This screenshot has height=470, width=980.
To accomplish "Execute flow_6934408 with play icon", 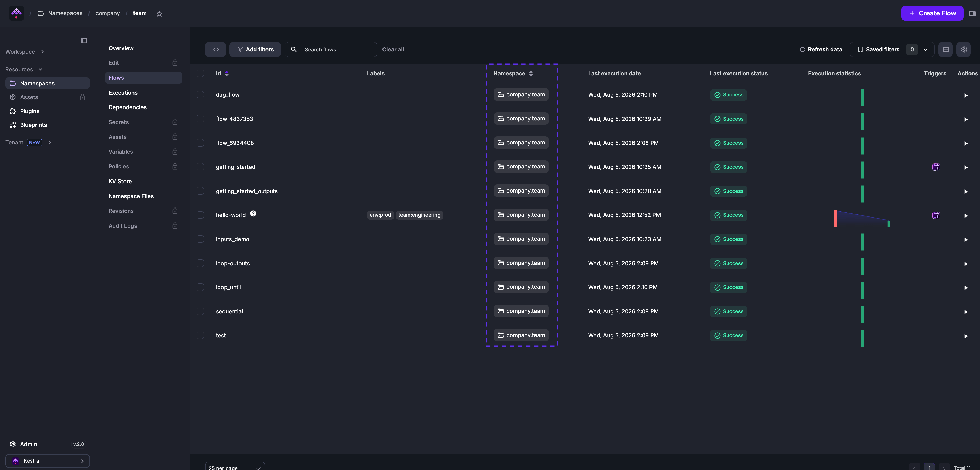I will [966, 143].
